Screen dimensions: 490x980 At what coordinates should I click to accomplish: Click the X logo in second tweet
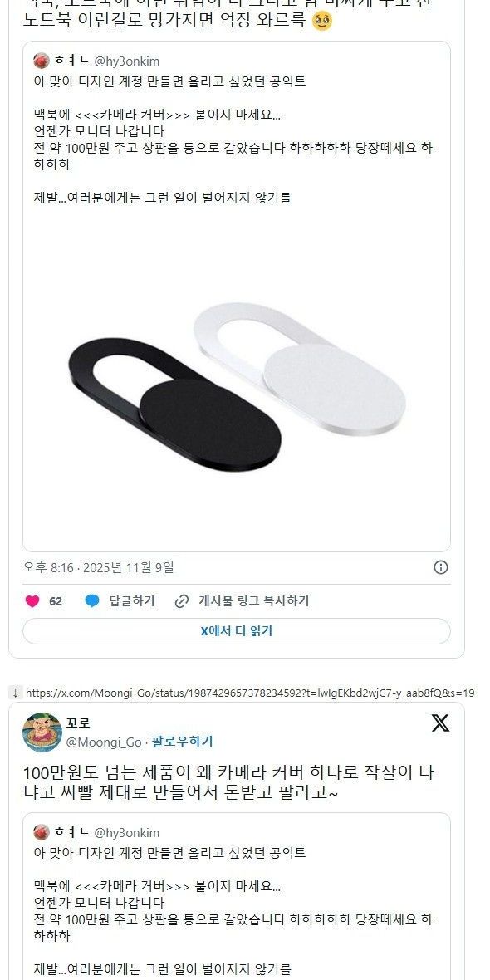[x=441, y=723]
